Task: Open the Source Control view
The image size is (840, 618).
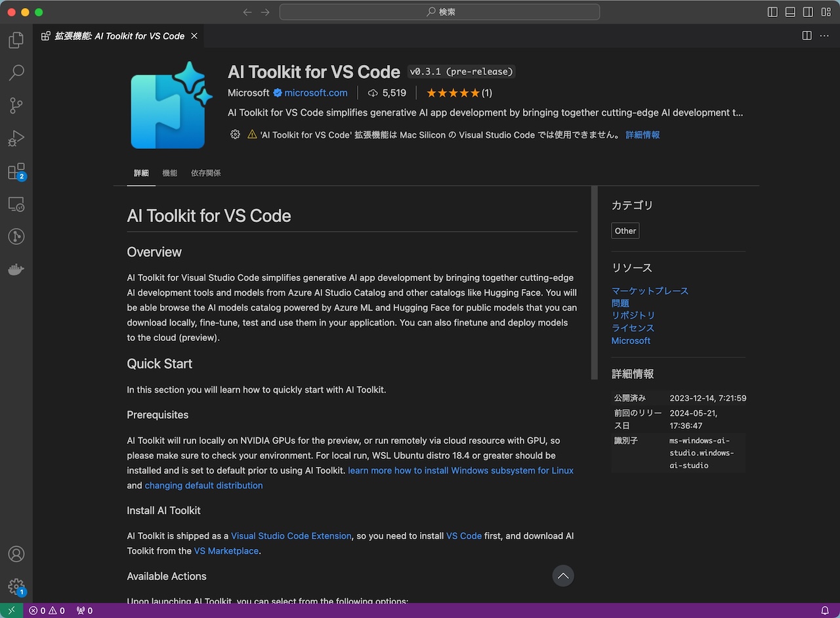Action: [16, 105]
